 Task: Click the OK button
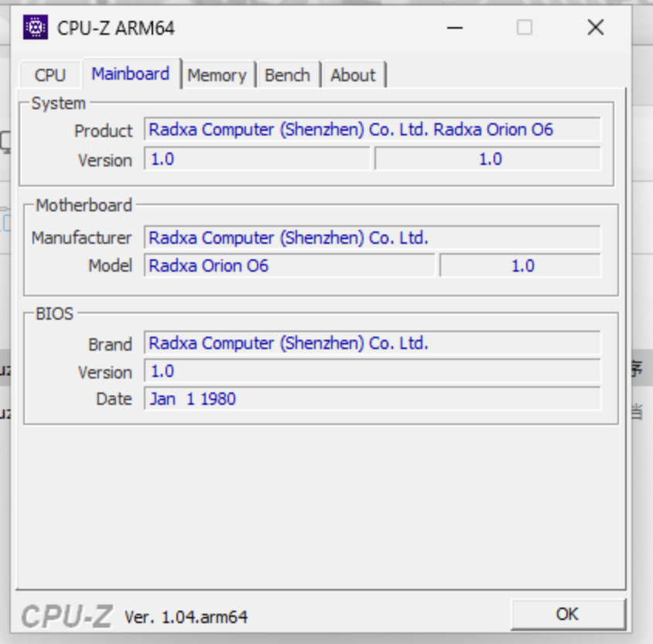coord(568,614)
